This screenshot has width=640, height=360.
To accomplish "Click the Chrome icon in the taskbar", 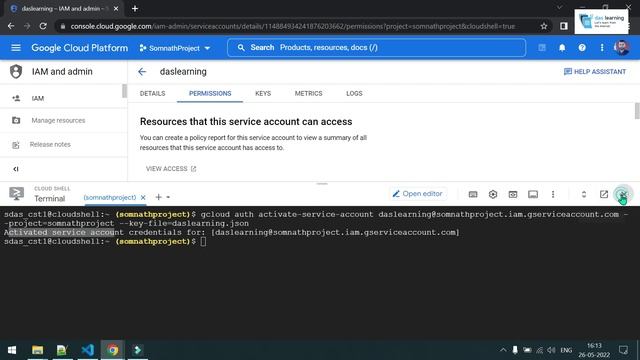I will [x=113, y=350].
